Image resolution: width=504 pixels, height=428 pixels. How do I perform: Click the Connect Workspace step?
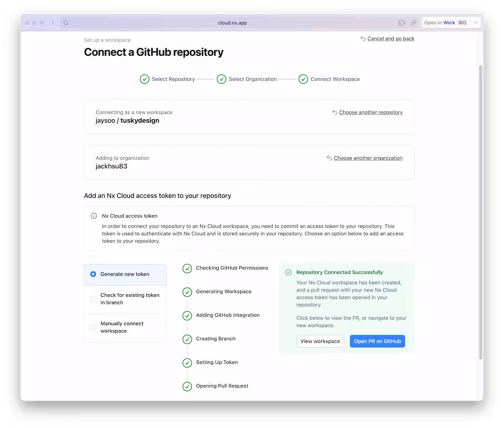[x=329, y=79]
